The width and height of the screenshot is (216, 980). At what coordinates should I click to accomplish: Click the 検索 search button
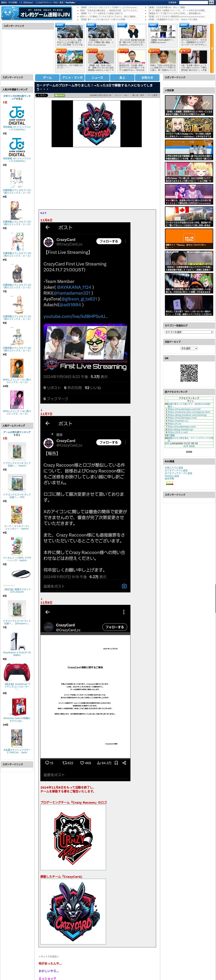[211, 2]
